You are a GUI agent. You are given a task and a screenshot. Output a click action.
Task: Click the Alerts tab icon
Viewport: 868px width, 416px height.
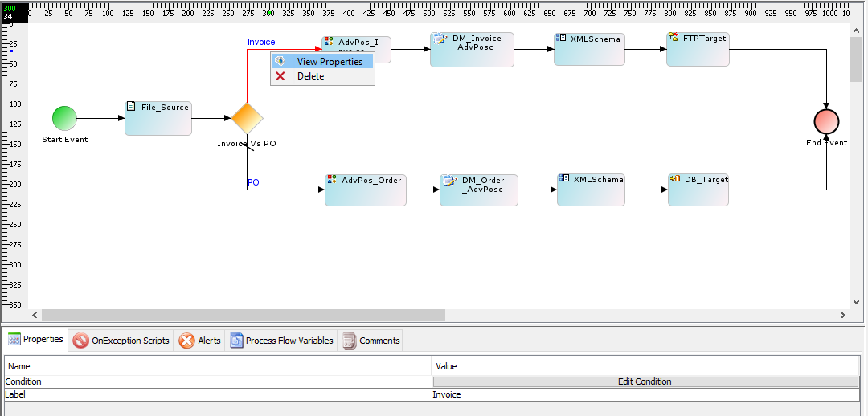(x=187, y=341)
